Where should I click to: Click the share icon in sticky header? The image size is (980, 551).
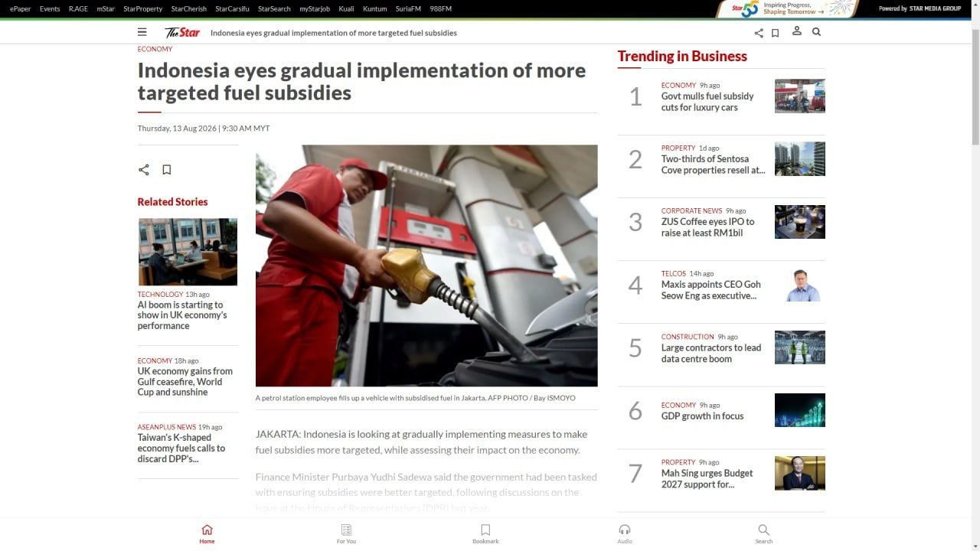tap(759, 33)
